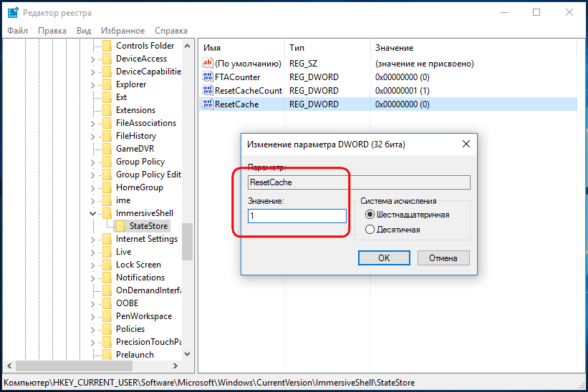Expand the Lock Screen key arrow

tap(92, 265)
